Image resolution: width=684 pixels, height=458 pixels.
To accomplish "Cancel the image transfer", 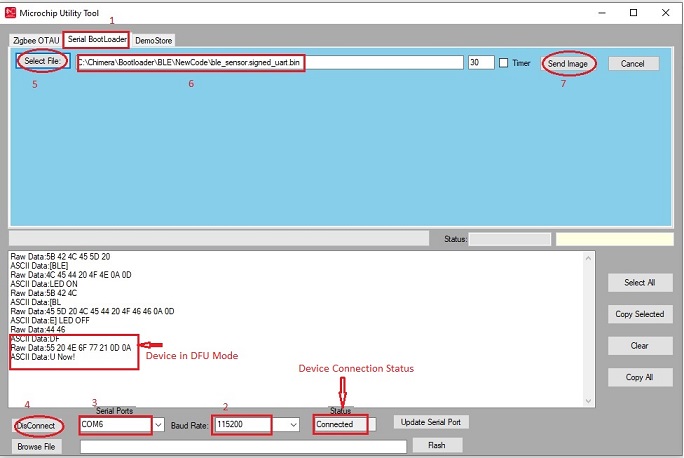I will [633, 64].
